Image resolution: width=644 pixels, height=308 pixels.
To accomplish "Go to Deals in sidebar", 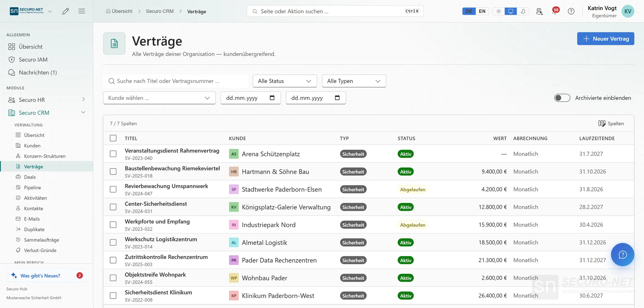I will coord(30,177).
